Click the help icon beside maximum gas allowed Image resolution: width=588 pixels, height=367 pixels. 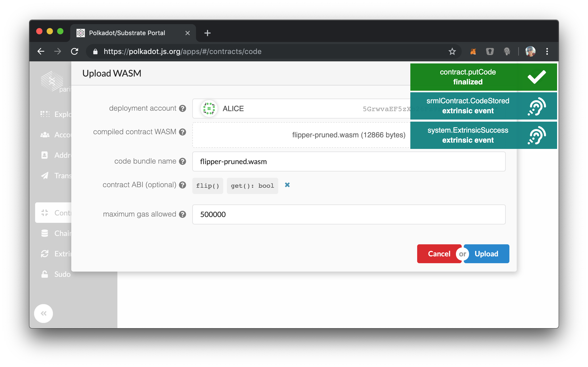183,214
